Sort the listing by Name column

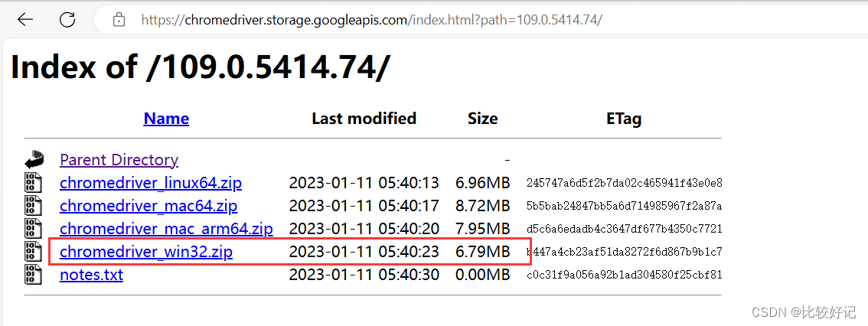tap(166, 119)
